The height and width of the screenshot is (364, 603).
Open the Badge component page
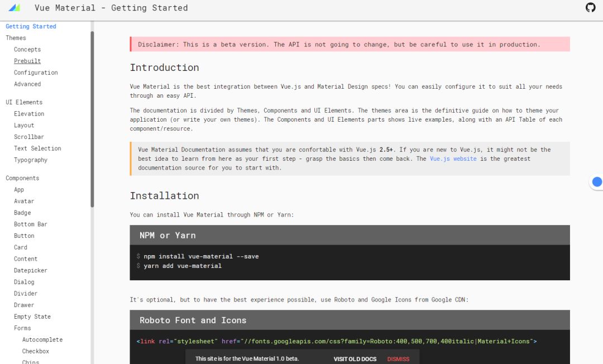point(22,213)
